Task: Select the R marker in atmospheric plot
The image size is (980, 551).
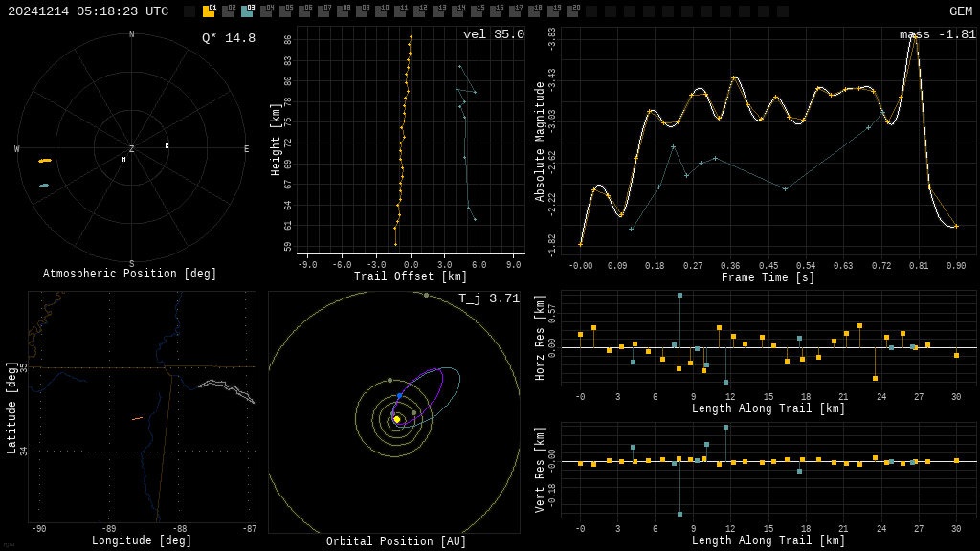Action: tap(167, 146)
